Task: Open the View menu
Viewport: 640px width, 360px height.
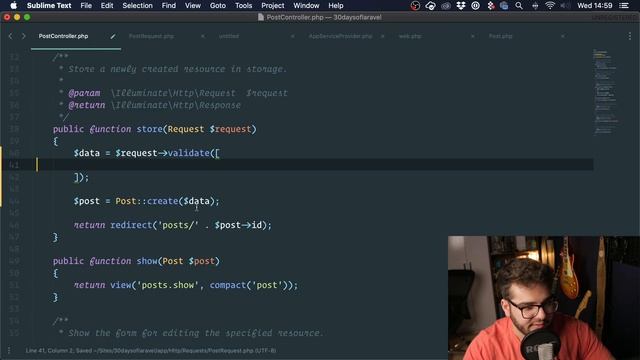Action: pos(193,6)
